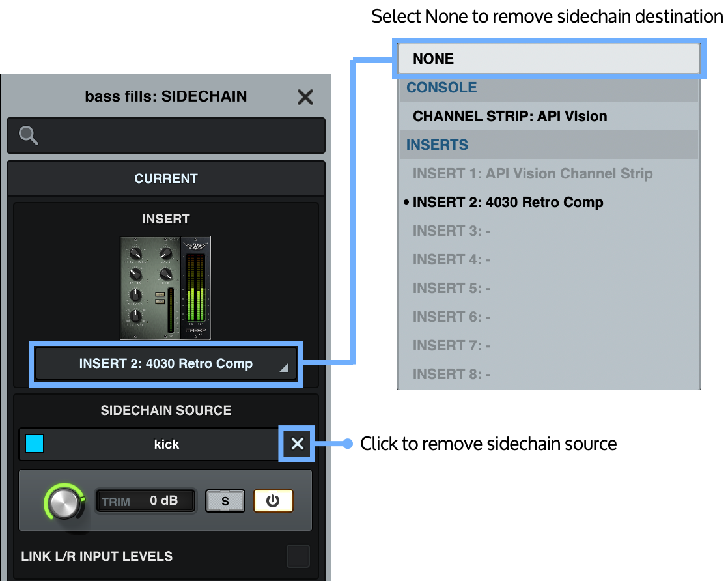Select NONE to remove sidechain destination

549,59
